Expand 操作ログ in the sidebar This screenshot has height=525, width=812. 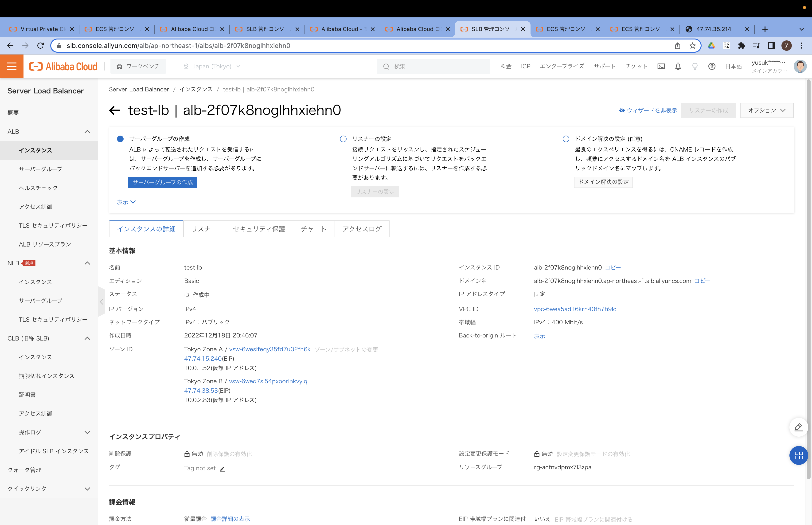coord(88,432)
